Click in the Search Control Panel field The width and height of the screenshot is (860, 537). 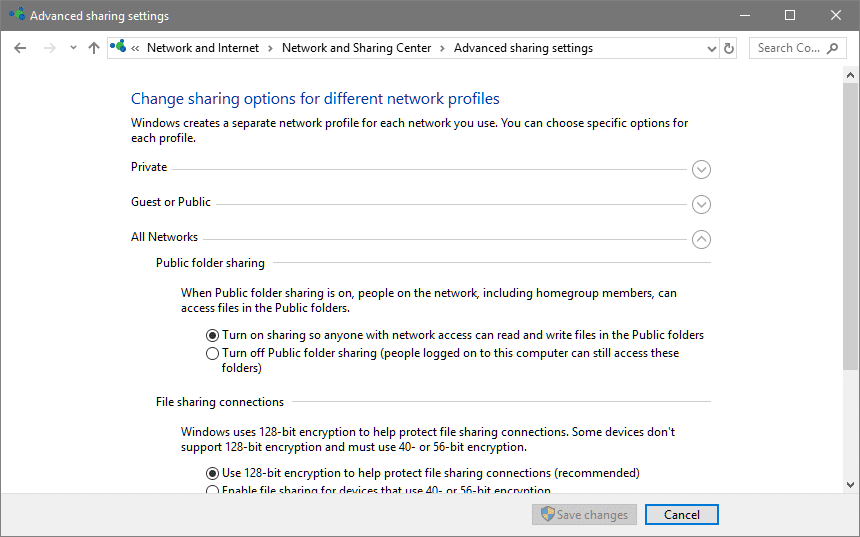[x=788, y=48]
